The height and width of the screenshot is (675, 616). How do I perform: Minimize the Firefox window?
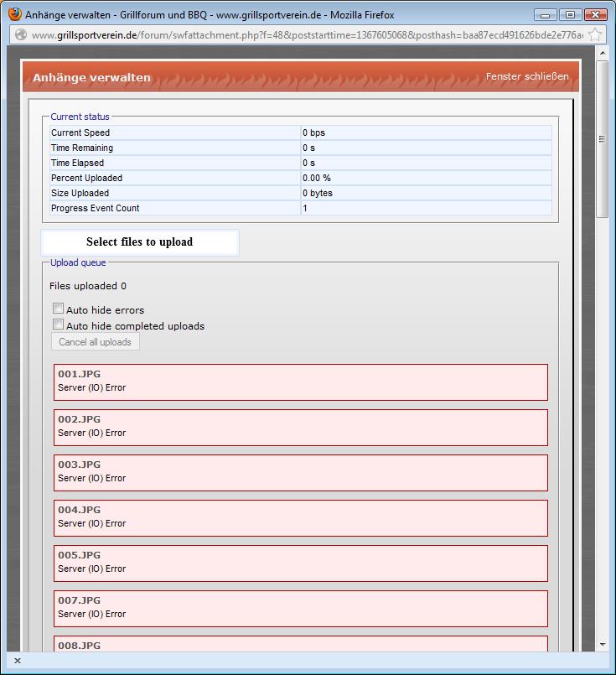pos(545,15)
